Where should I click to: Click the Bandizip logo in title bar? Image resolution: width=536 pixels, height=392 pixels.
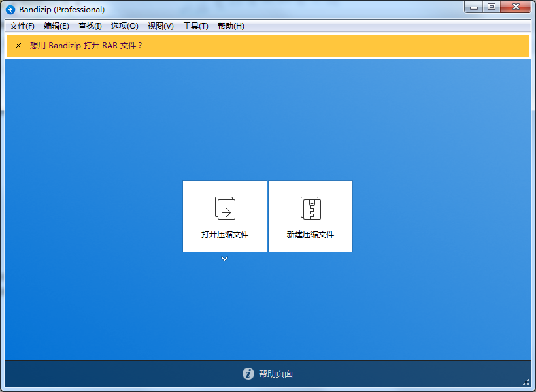(10, 10)
